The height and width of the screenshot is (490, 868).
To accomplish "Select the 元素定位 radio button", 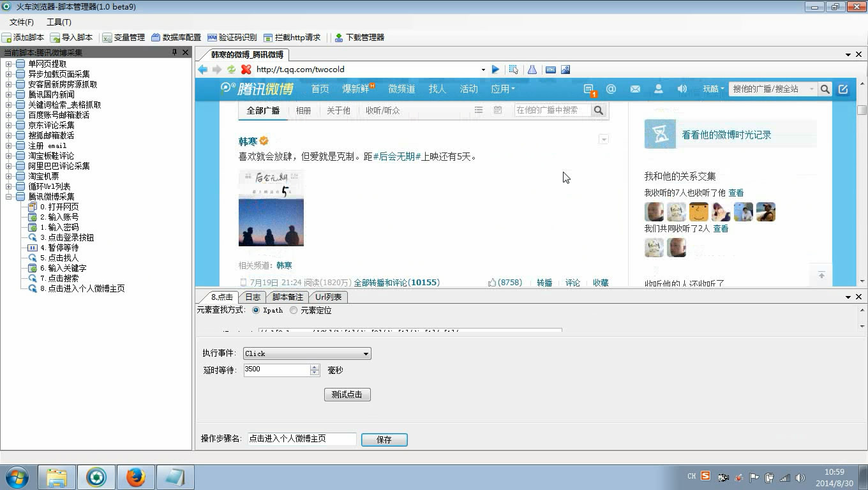I will point(294,310).
